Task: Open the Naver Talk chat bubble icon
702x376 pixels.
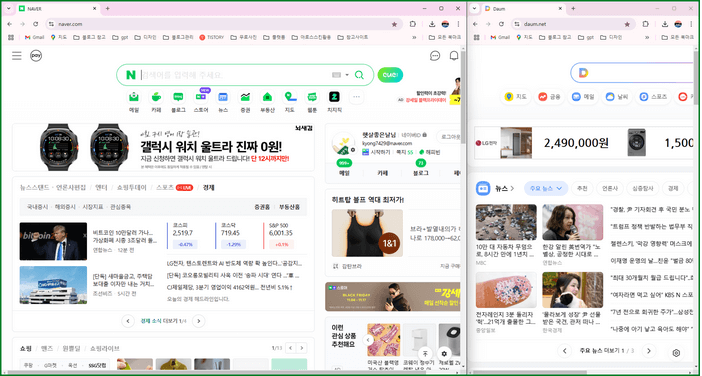Action: (435, 56)
